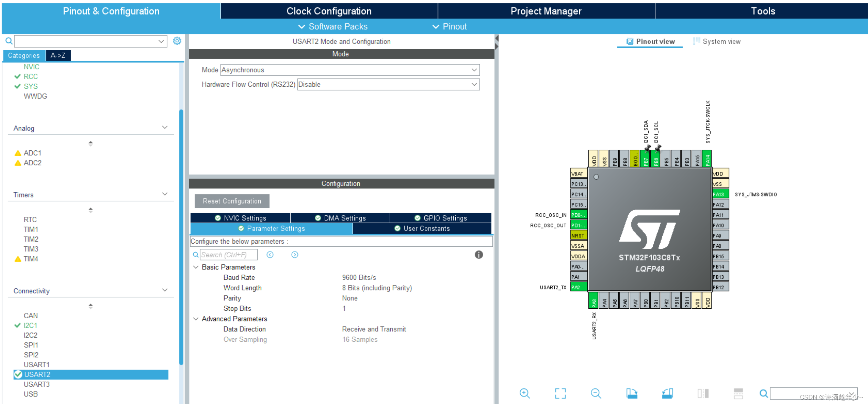Image resolution: width=868 pixels, height=404 pixels.
Task: Click the fit-to-screen frame icon
Action: tap(560, 393)
